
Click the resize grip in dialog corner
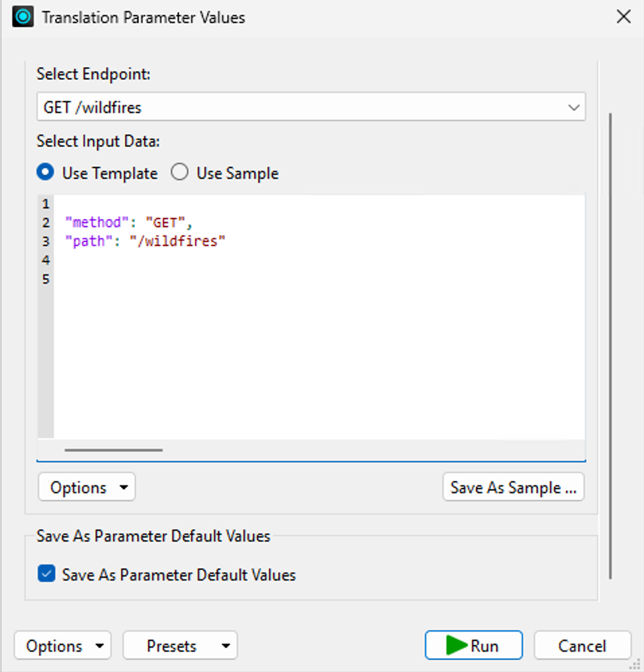(635, 664)
